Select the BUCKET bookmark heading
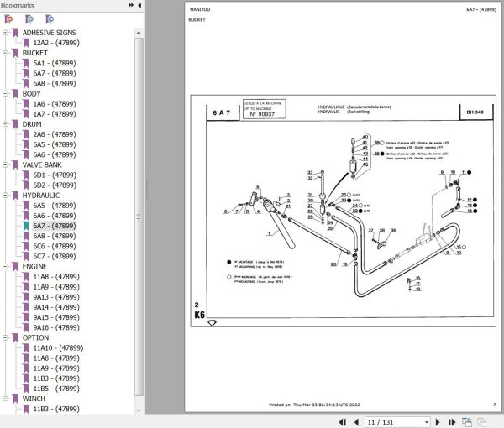 pyautogui.click(x=34, y=53)
